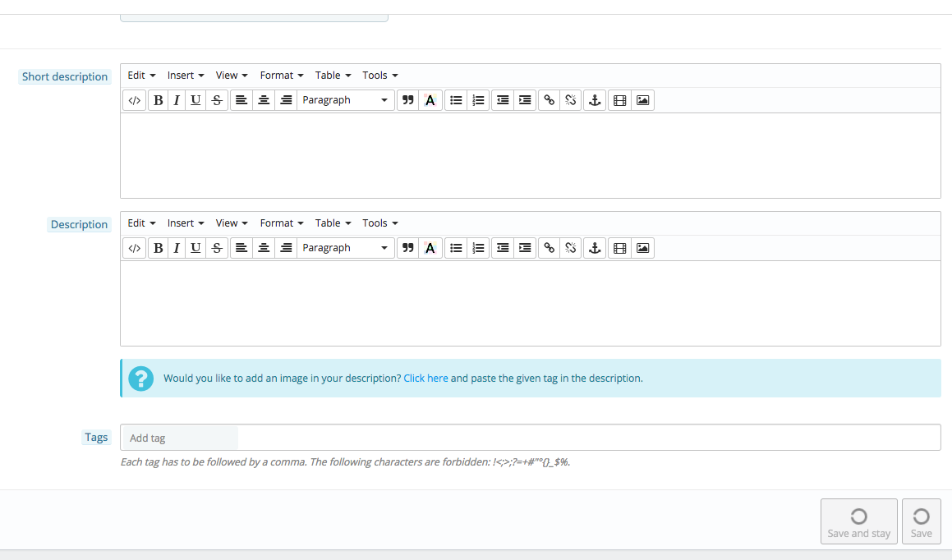Toggle bold in Short description toolbar
Screen dimensions: 952x560
coord(158,100)
